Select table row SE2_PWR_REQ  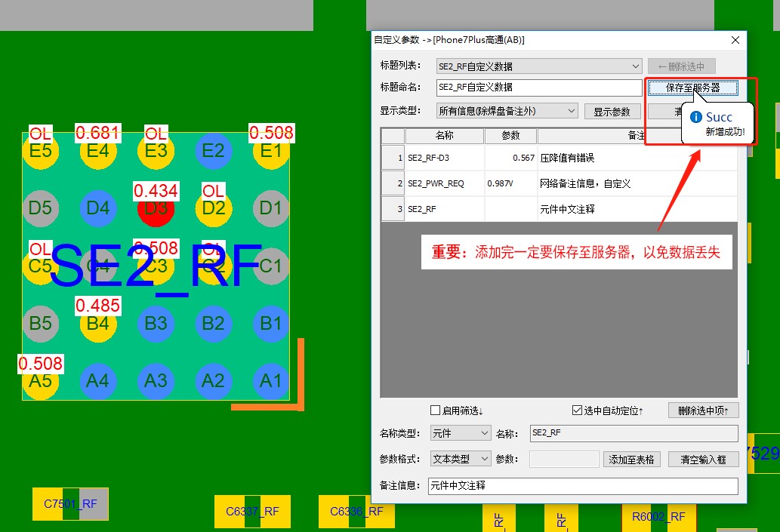(x=559, y=183)
